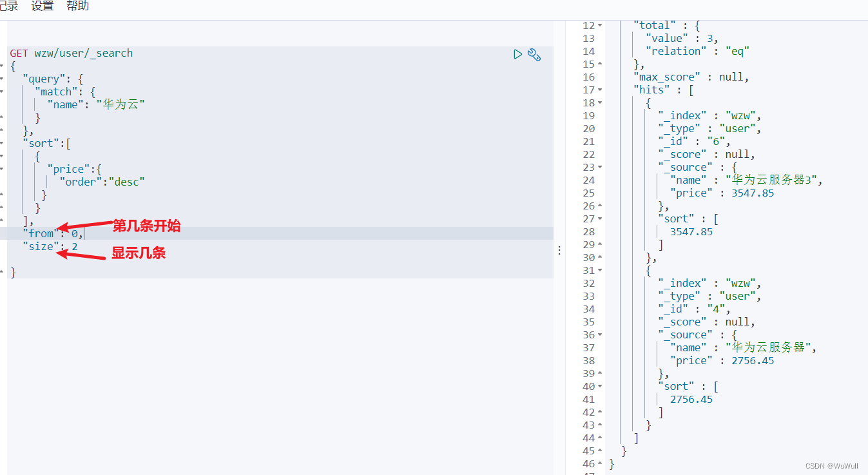Click the "from": 0 line in the editor
Viewport: 868px width, 475px height.
[x=53, y=233]
